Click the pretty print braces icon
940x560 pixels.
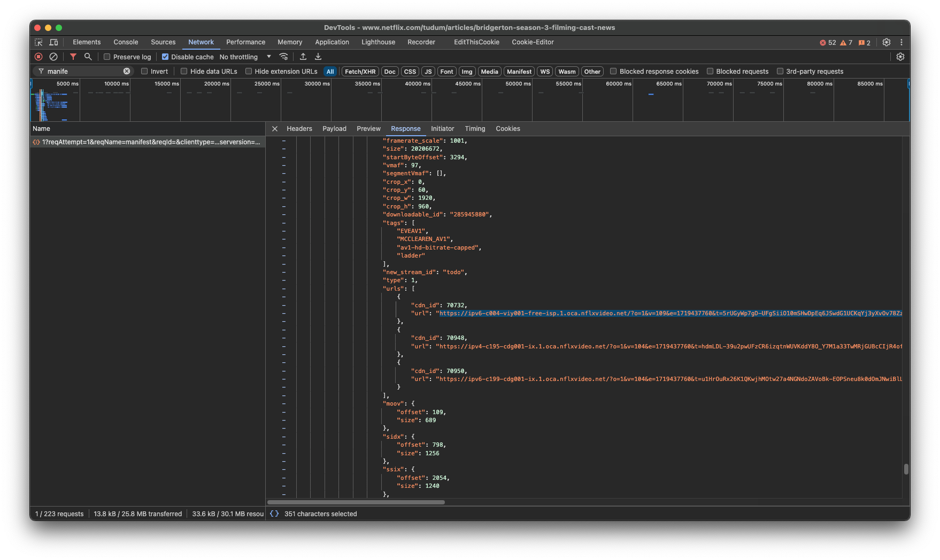(274, 514)
